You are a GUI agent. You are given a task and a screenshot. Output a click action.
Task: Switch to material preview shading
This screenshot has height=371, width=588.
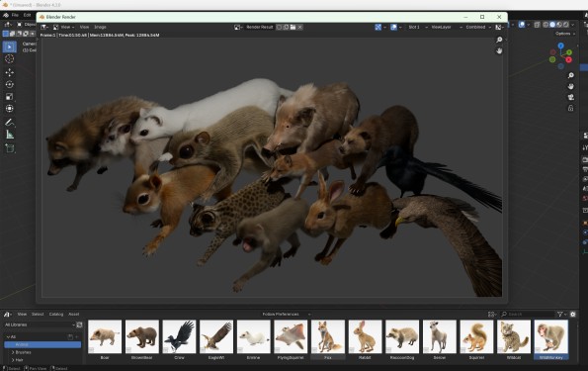[559, 25]
